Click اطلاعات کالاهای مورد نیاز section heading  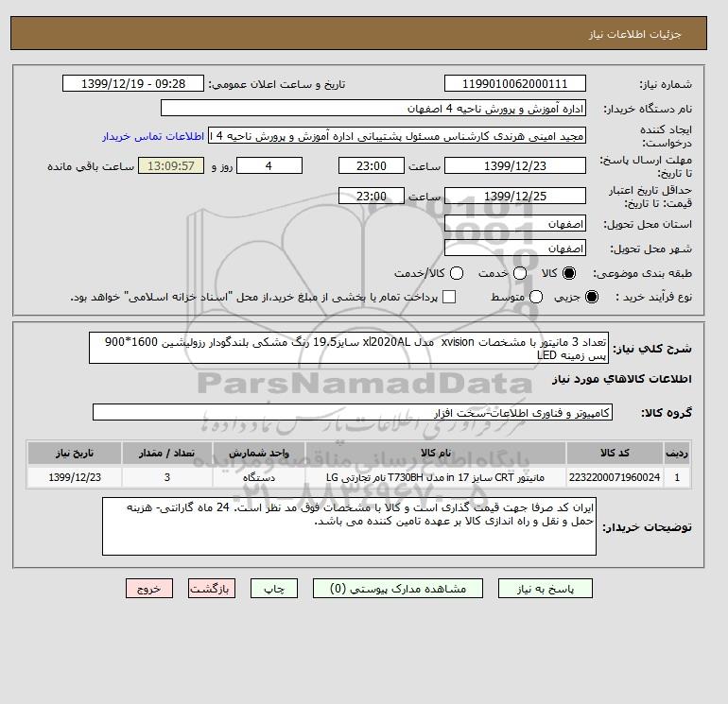click(622, 379)
